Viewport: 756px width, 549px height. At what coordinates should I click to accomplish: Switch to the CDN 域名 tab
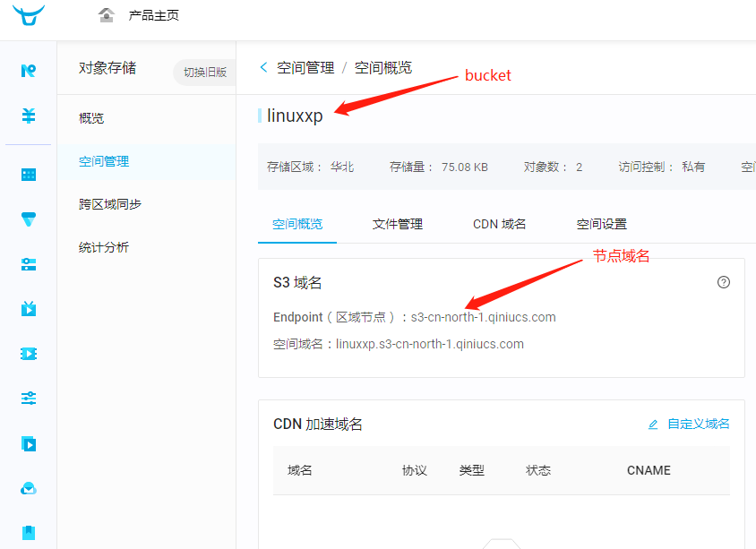pos(500,224)
